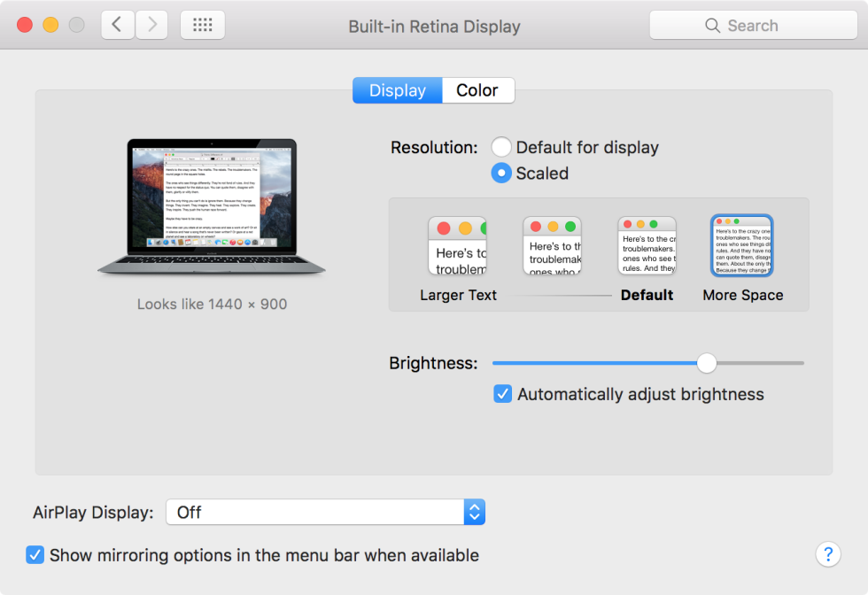Uncheck show mirroring options in menu bar
The image size is (868, 595).
point(35,554)
